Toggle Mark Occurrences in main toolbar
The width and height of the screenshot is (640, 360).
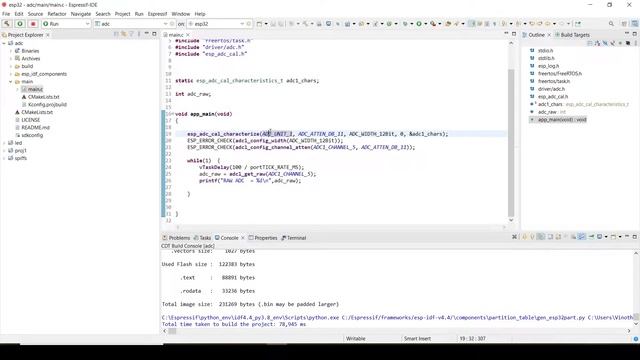471,24
